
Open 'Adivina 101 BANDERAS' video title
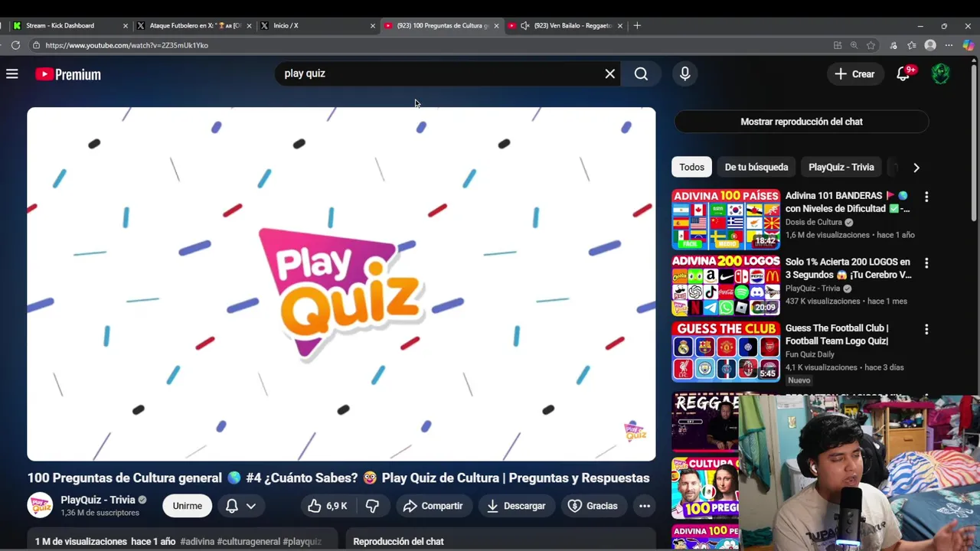point(848,202)
